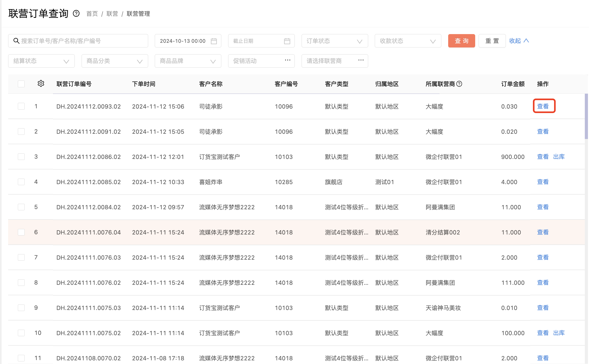Check the box for order DH.20241112.0091.02
589x364 pixels.
(21, 131)
